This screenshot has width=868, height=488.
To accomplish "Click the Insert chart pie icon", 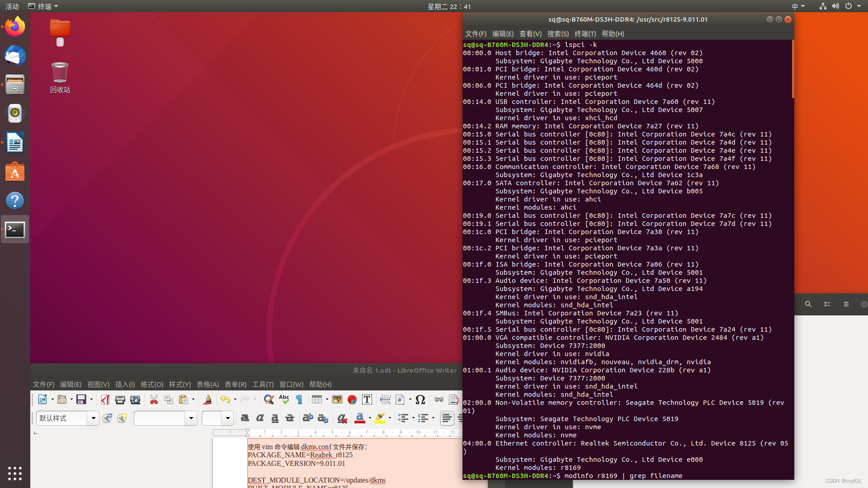I will tap(352, 399).
